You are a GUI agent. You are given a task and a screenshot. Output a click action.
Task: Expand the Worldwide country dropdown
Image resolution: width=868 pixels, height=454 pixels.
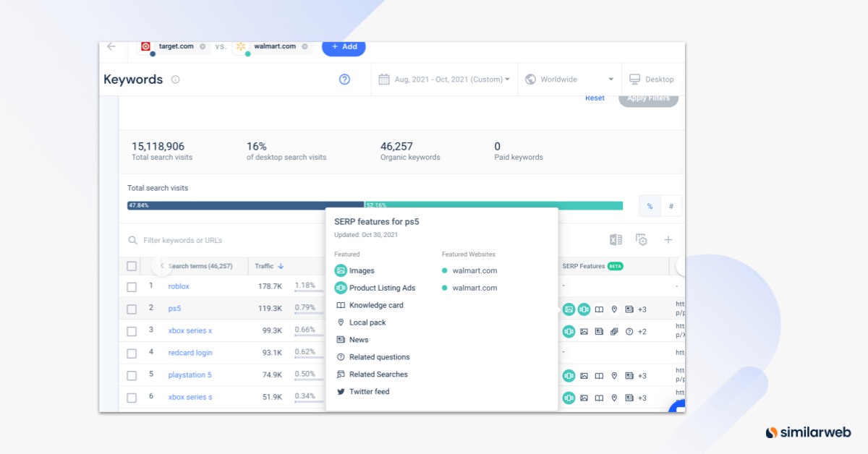tap(569, 80)
